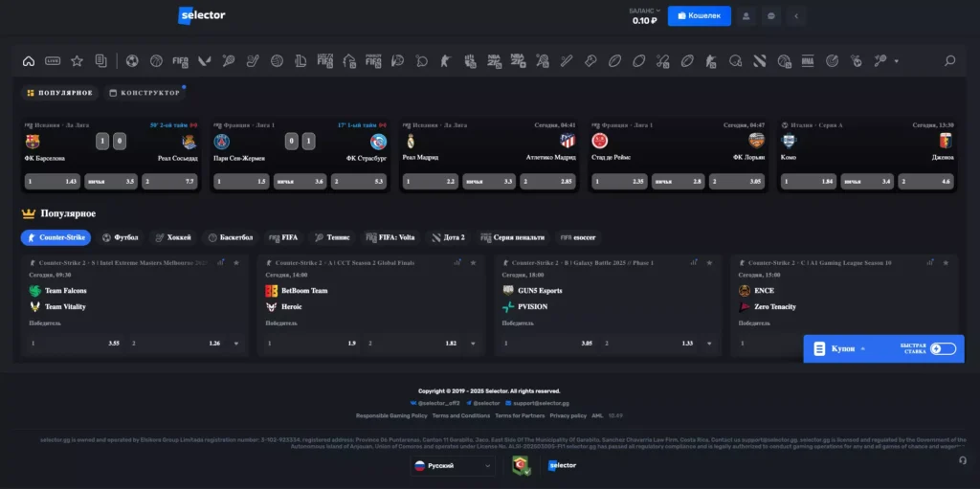Click the Кошелек button

(699, 16)
